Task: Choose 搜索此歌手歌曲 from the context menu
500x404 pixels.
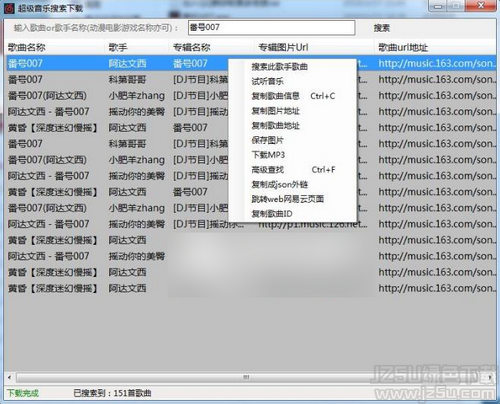Action: pos(279,67)
